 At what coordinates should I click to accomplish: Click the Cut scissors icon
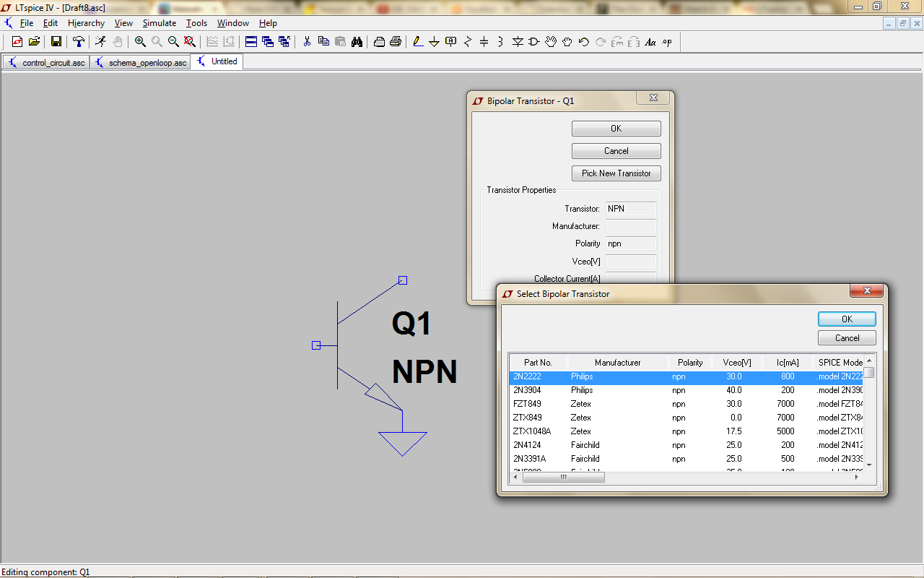307,42
